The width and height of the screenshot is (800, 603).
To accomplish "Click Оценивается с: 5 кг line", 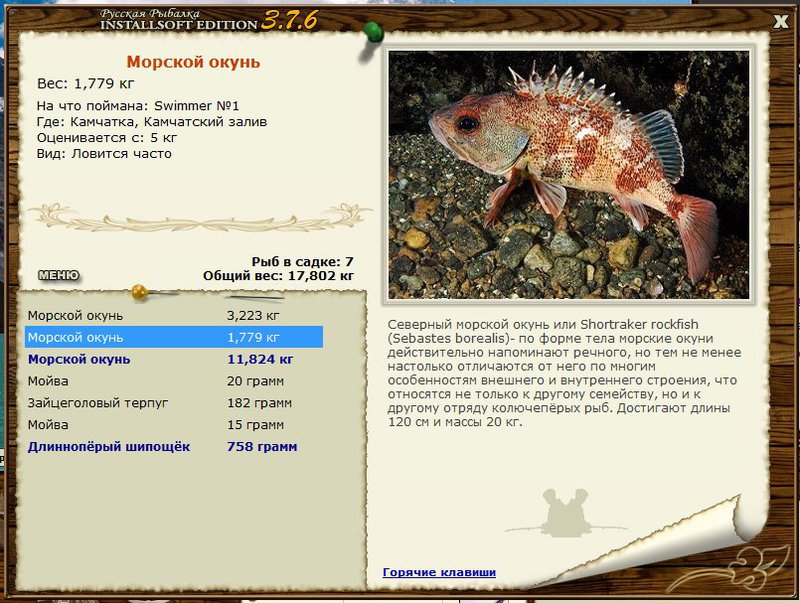I will pos(107,138).
